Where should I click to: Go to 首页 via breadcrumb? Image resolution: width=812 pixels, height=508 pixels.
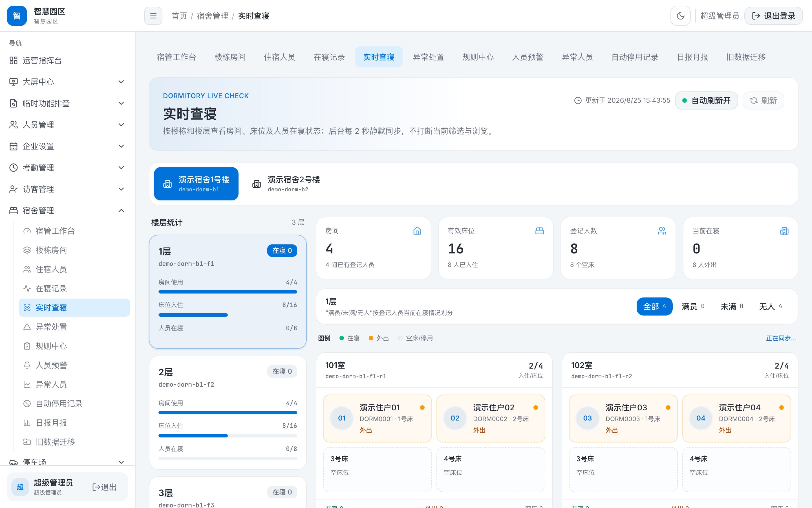click(179, 16)
